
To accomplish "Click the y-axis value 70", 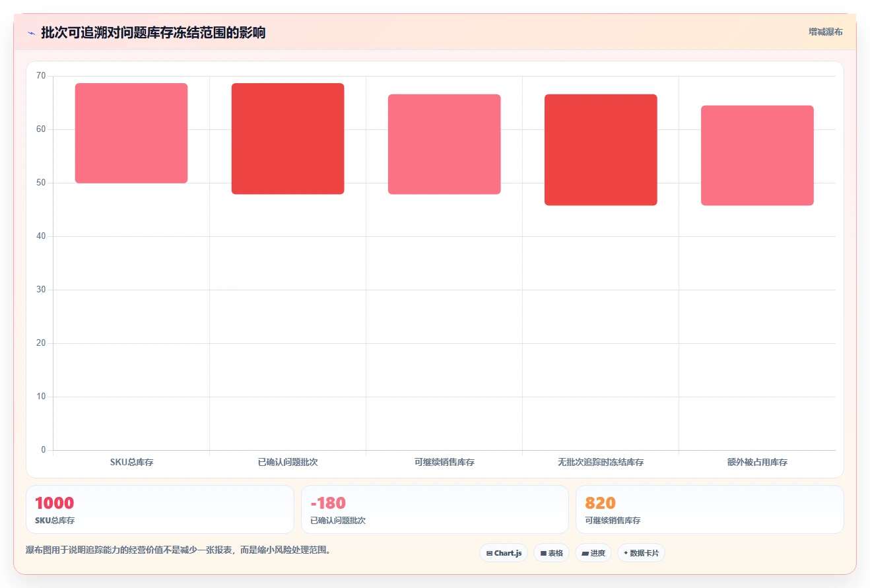I will click(x=41, y=76).
